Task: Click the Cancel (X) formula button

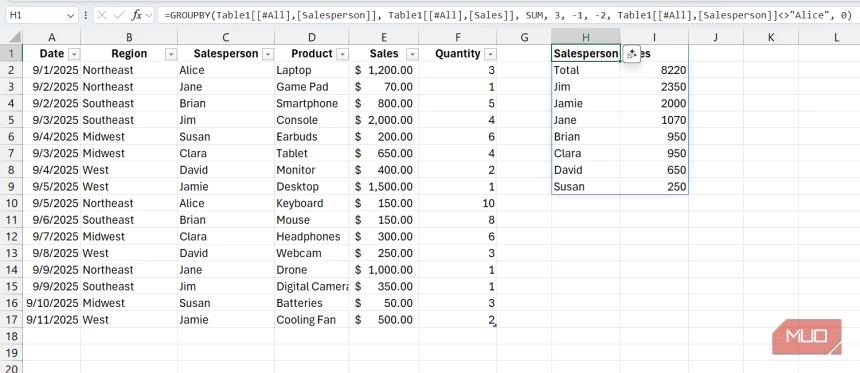Action: [101, 15]
